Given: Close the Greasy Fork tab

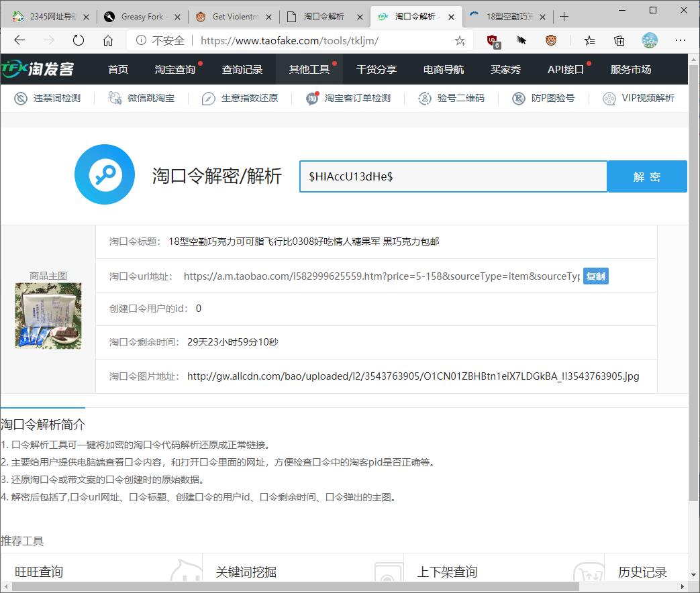Looking at the screenshot, I should click(x=177, y=17).
